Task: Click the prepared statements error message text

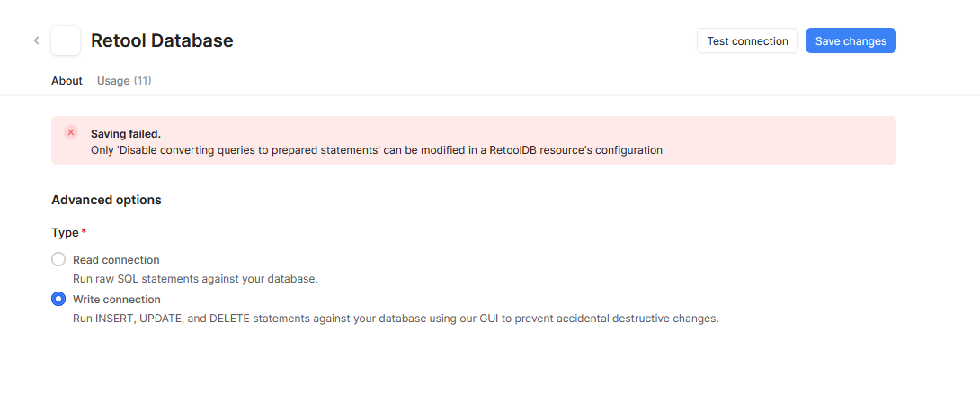Action: point(376,150)
